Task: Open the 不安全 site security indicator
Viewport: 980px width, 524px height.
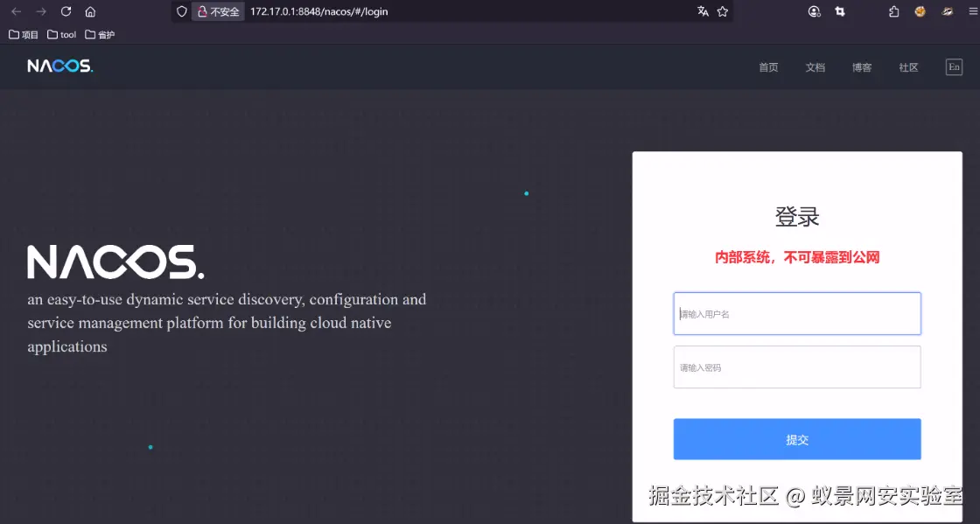Action: click(218, 12)
